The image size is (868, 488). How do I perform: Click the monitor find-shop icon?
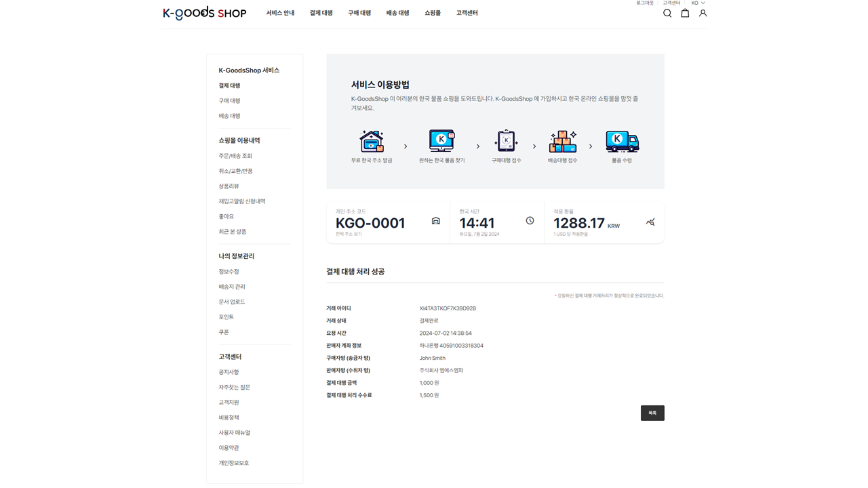(441, 141)
